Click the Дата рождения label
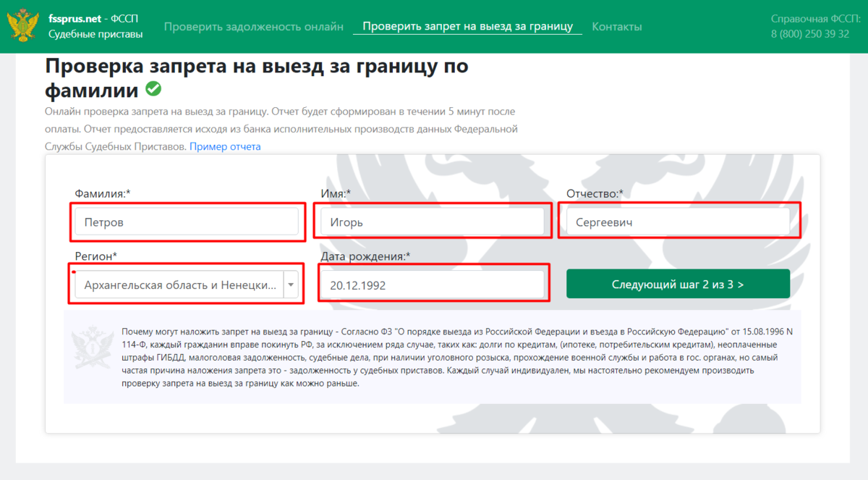This screenshot has width=868, height=480. pos(365,256)
